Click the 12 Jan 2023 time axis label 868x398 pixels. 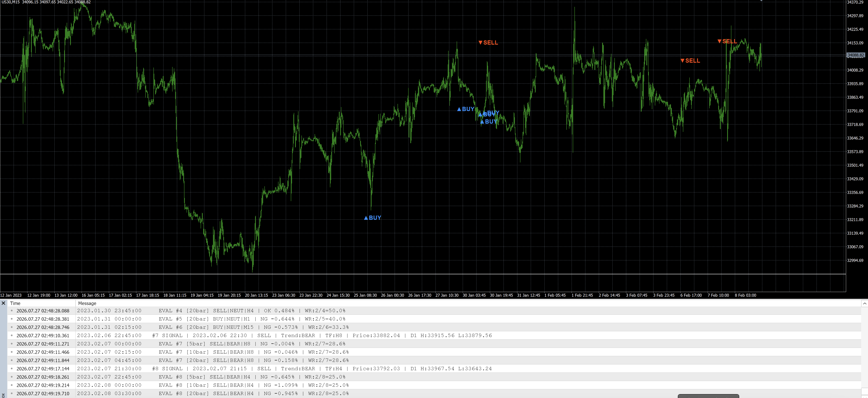(x=11, y=295)
